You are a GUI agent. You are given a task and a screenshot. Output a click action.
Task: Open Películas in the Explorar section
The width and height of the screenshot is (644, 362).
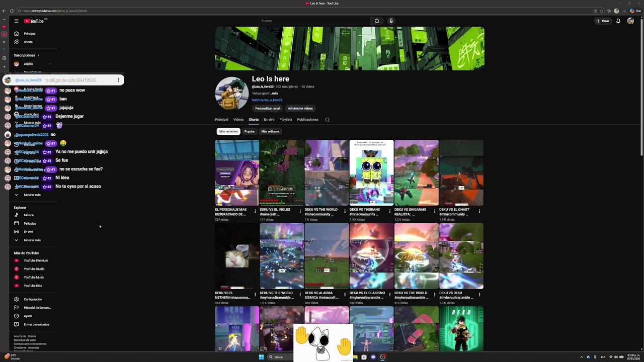[x=30, y=224]
